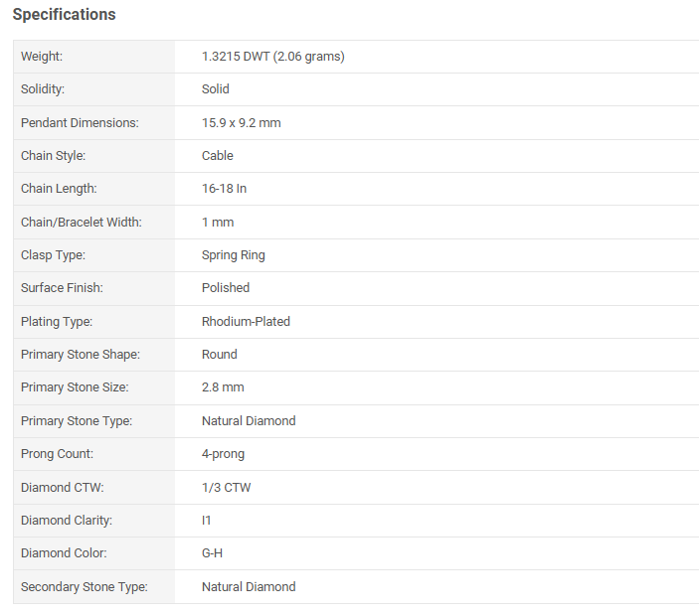This screenshot has width=699, height=616.
Task: Click the Primary Stone Size value 2.8 mm
Action: tap(223, 387)
